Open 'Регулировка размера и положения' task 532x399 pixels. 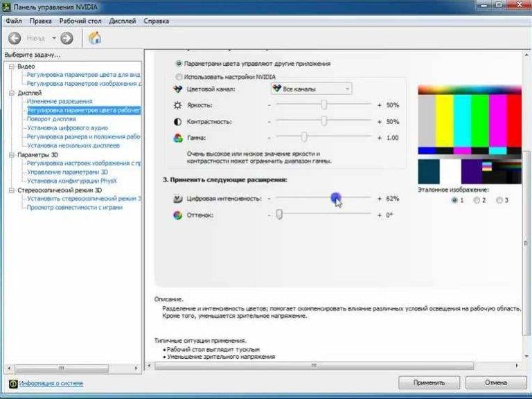(x=84, y=136)
